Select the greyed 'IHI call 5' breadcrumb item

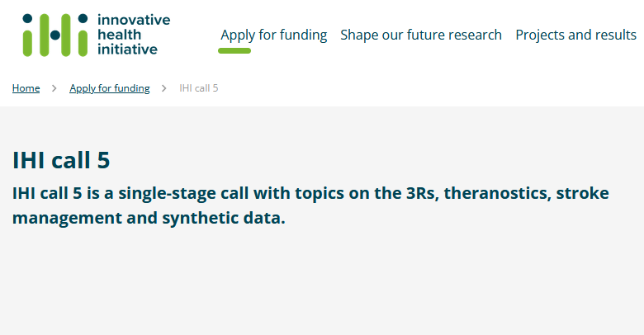click(199, 88)
